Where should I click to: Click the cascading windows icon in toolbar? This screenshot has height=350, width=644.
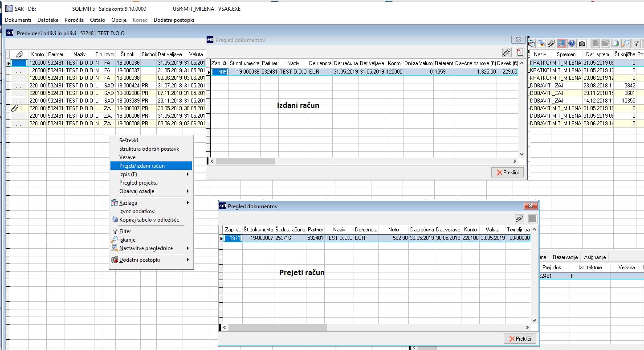(541, 43)
